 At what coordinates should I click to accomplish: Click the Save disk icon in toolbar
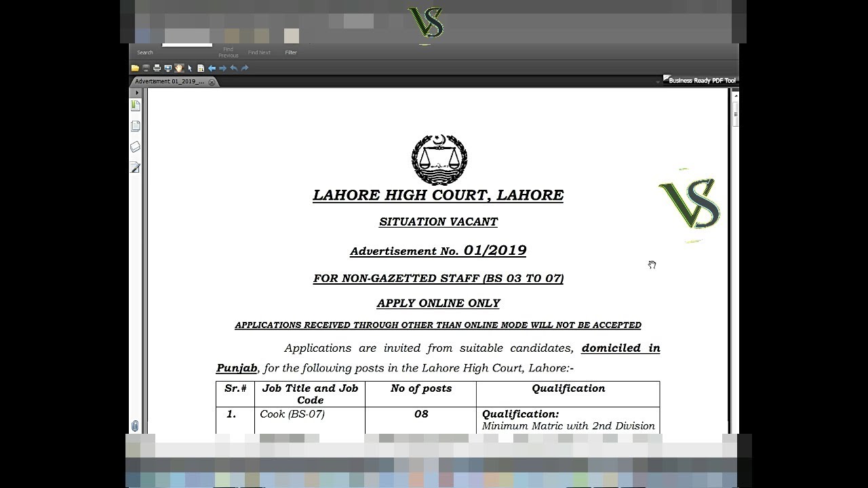click(x=146, y=68)
